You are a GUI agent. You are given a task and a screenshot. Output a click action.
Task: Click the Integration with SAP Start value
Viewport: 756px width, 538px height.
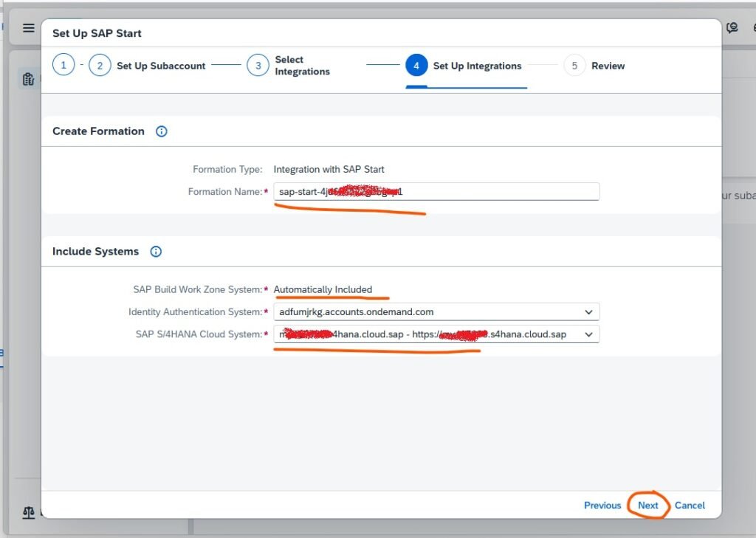coord(329,170)
